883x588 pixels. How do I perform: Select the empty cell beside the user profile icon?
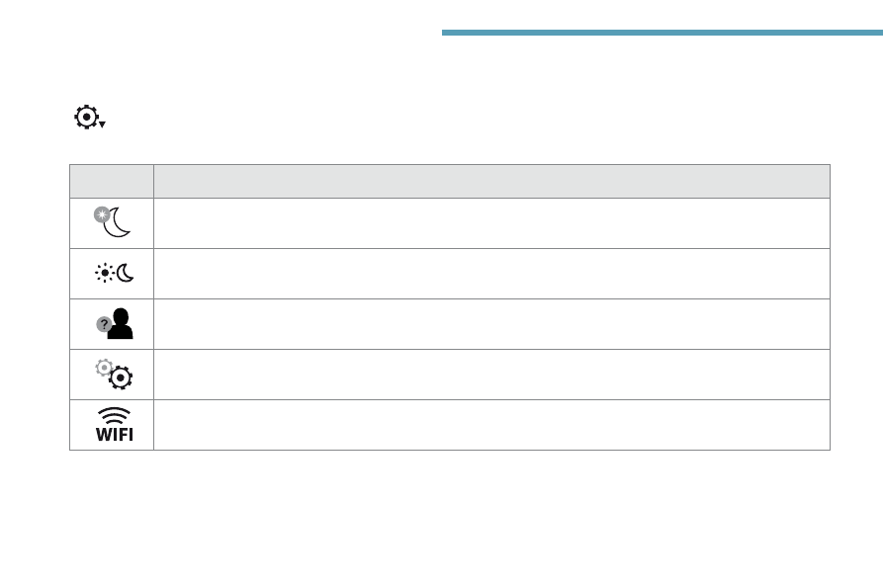tap(491, 324)
